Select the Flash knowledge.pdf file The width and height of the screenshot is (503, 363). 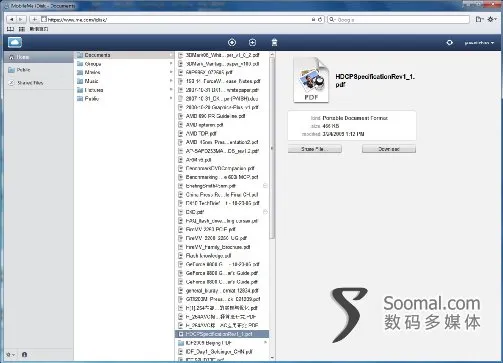pyautogui.click(x=222, y=256)
